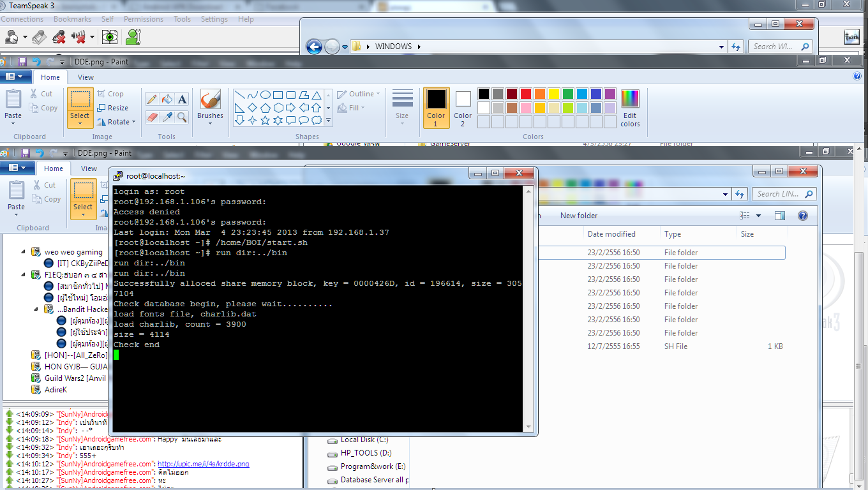Open the WINDOWS address bar dropdown arrow
This screenshot has width=868, height=490.
point(722,47)
